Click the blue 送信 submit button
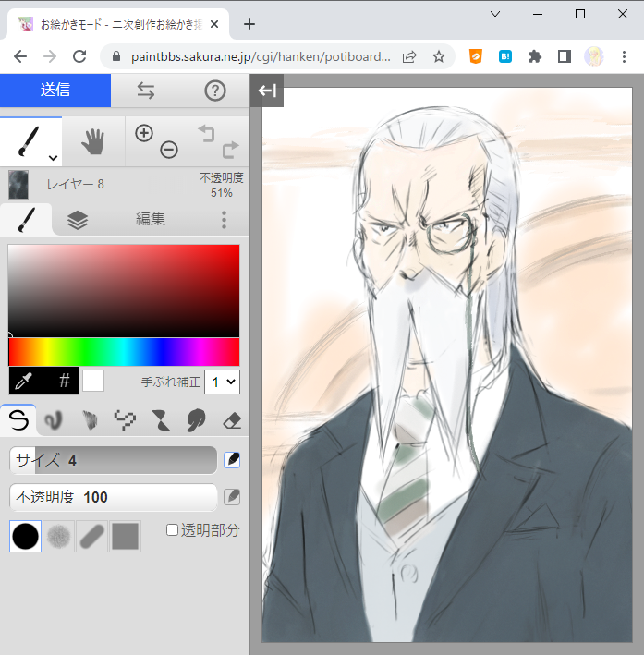 click(55, 90)
